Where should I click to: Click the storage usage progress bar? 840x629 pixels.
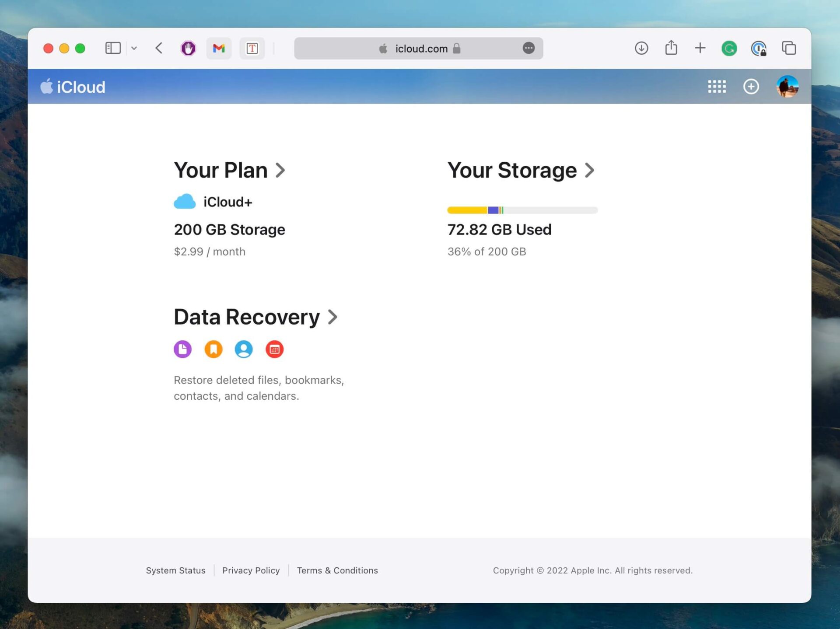point(522,210)
